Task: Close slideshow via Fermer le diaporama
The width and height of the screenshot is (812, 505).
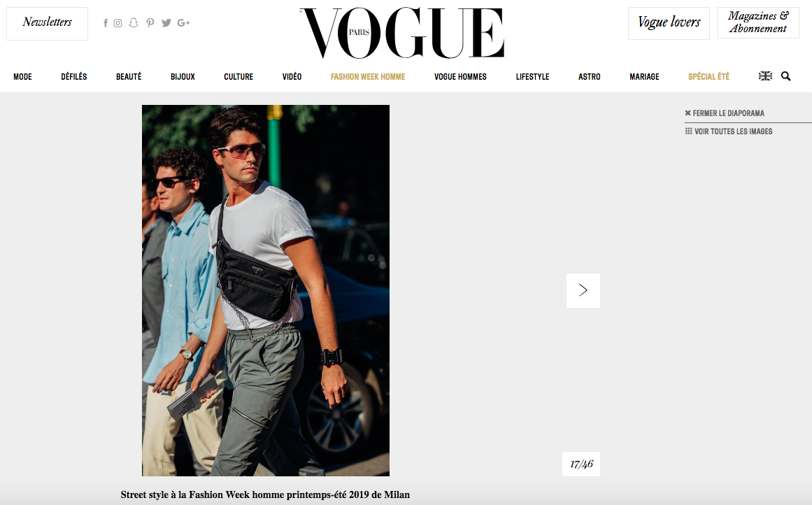Action: (725, 113)
